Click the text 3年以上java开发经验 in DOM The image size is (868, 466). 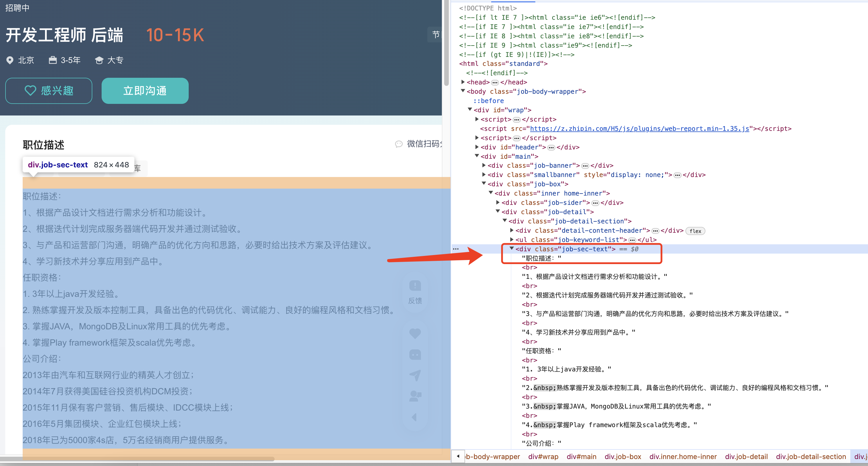coord(566,369)
